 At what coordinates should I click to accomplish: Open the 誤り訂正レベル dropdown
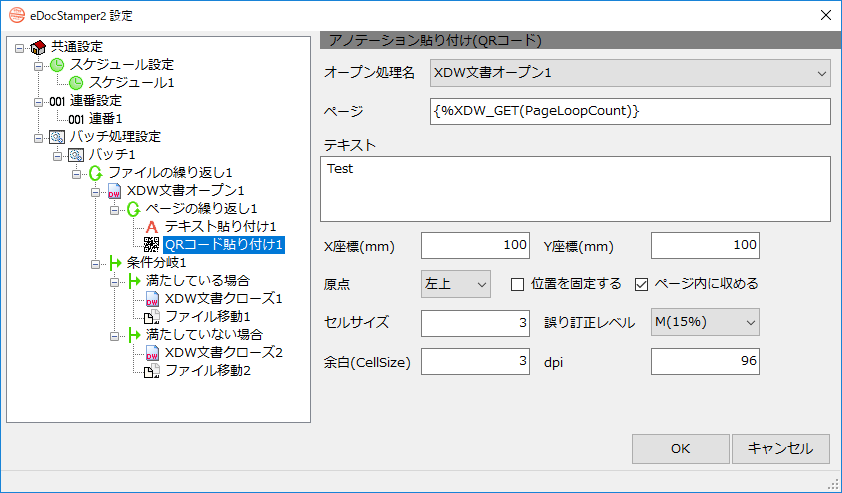tap(705, 322)
